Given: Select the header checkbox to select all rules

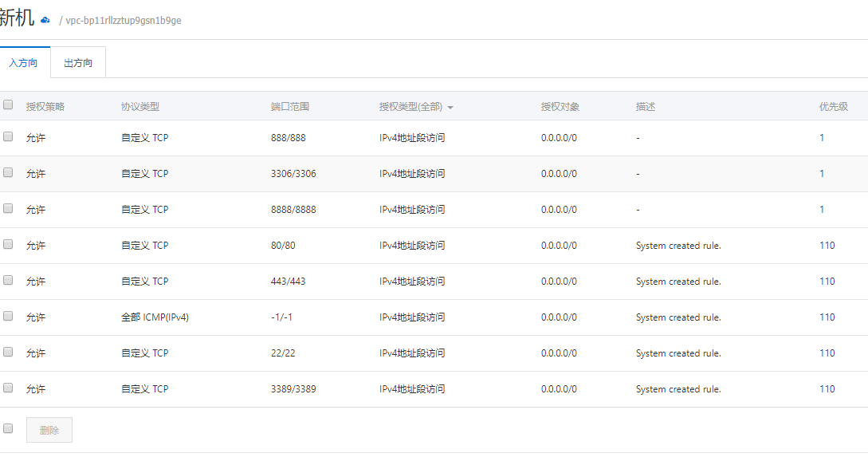Looking at the screenshot, I should coord(8,104).
